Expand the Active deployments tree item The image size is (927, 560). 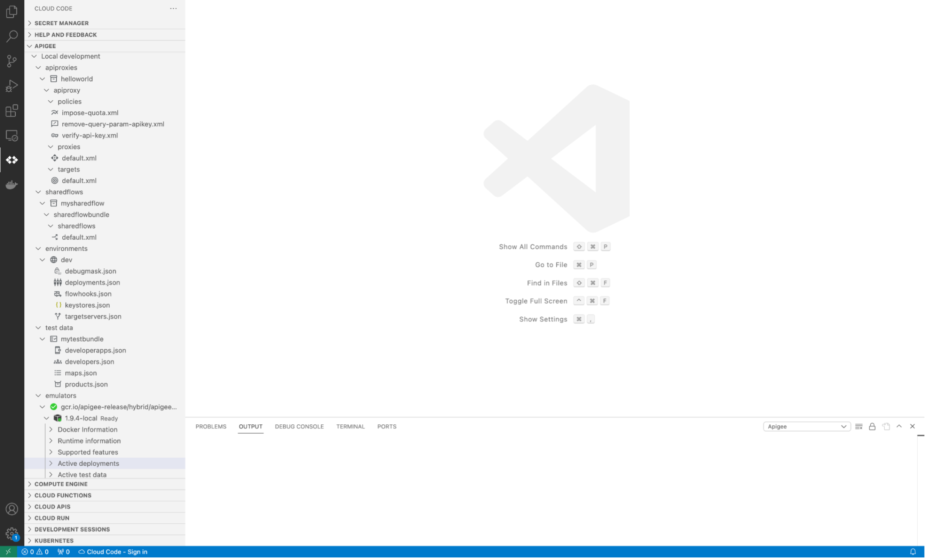coord(52,463)
